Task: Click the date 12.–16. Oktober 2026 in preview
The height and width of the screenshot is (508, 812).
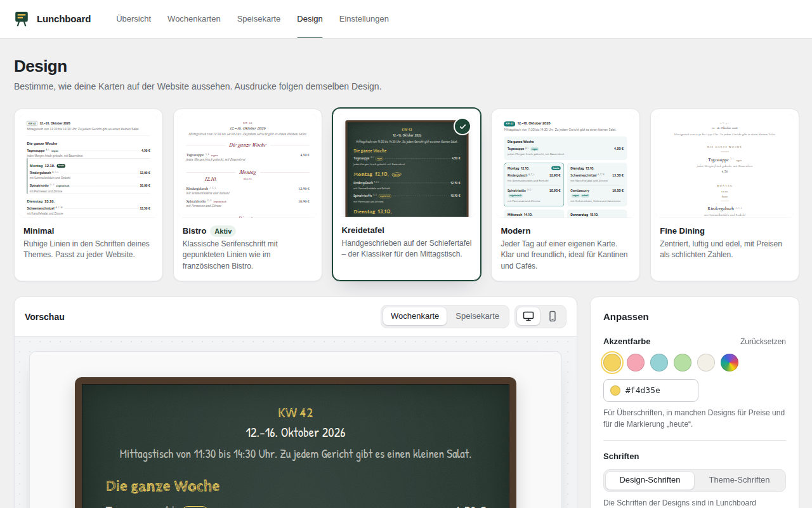Action: tap(296, 433)
